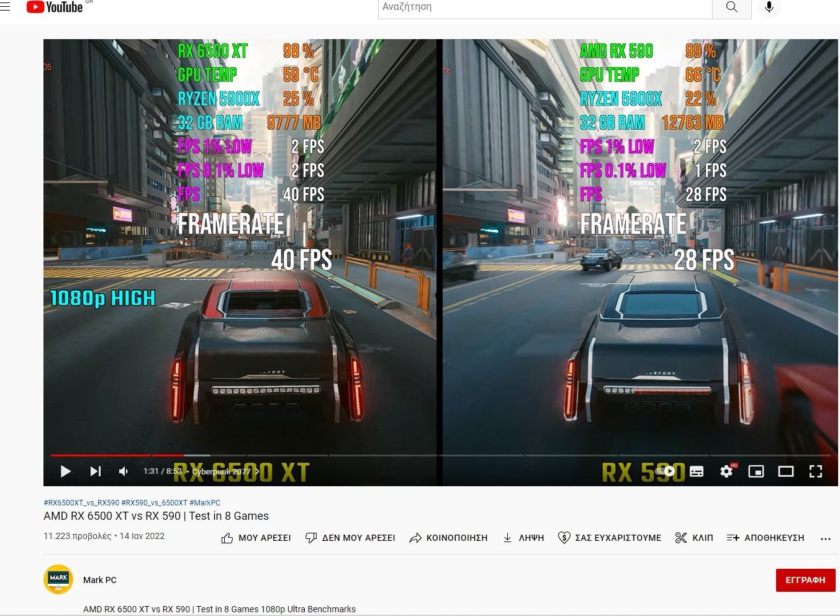Enter fullscreen mode
The height and width of the screenshot is (616, 840).
816,471
